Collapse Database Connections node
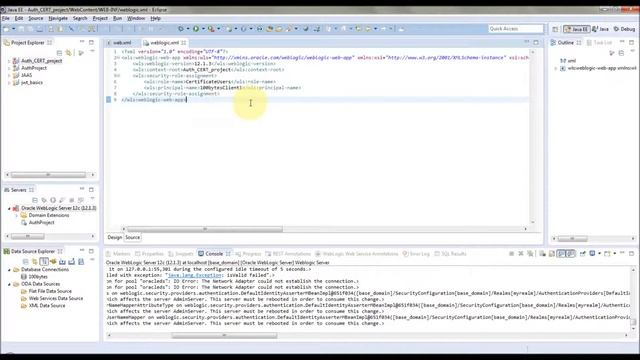The width and height of the screenshot is (640, 360). (x=9, y=270)
